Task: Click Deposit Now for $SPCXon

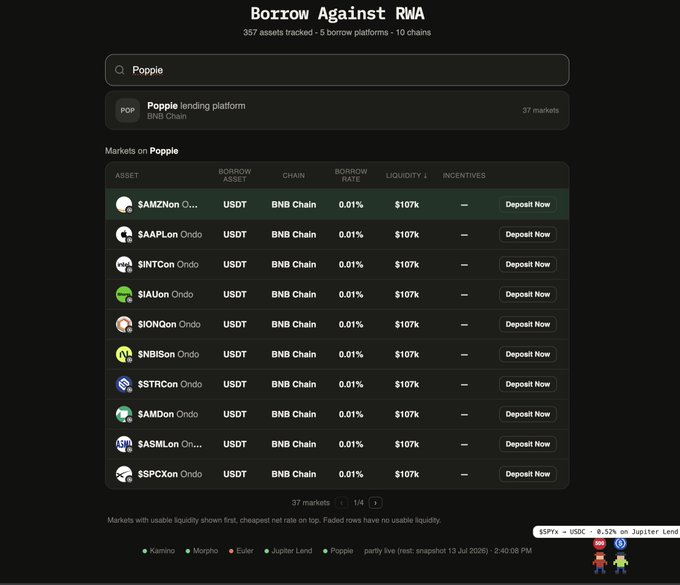Action: click(x=528, y=474)
